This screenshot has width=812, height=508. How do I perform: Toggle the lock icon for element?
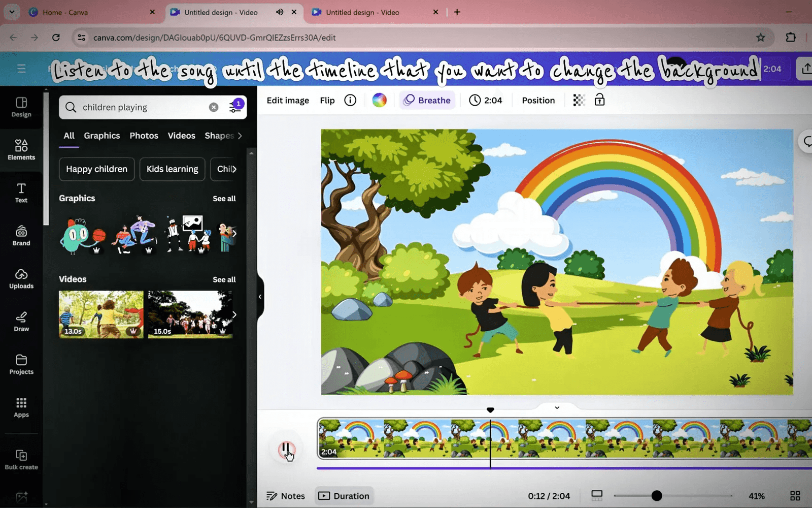click(x=599, y=100)
